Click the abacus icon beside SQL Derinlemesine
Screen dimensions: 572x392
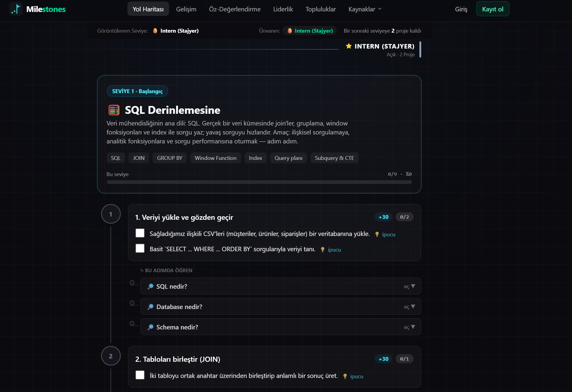(114, 110)
